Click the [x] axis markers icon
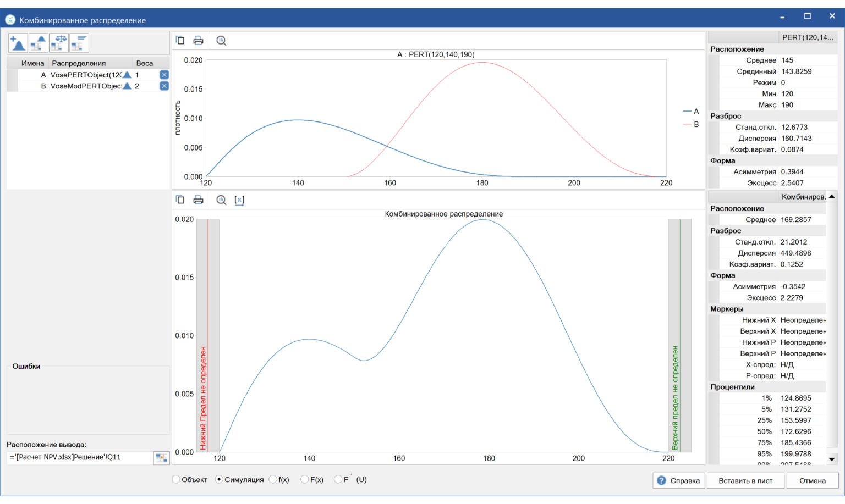Image resolution: width=845 pixels, height=504 pixels. coord(239,200)
